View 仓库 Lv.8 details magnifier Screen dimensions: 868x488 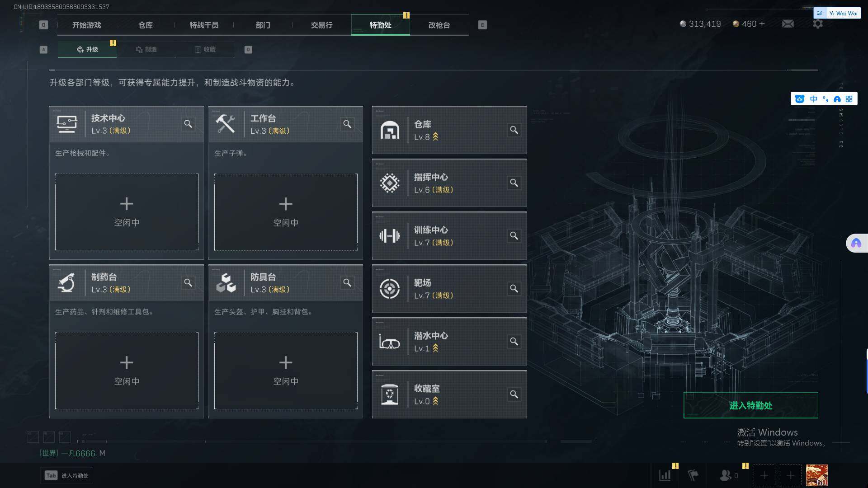tap(514, 130)
